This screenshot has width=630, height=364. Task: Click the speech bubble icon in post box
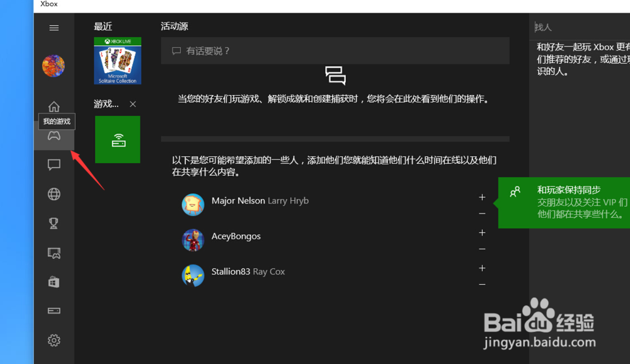coord(176,50)
